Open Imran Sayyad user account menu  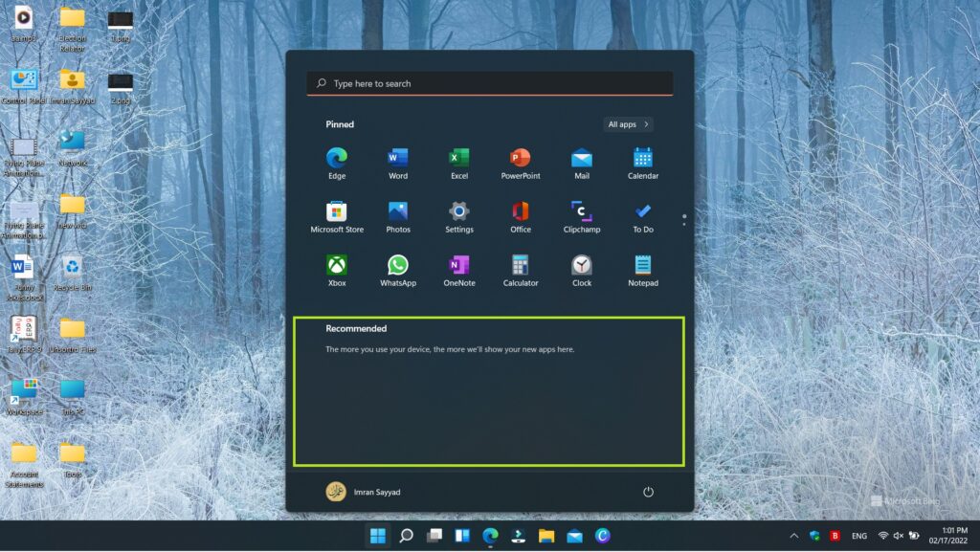click(x=363, y=492)
